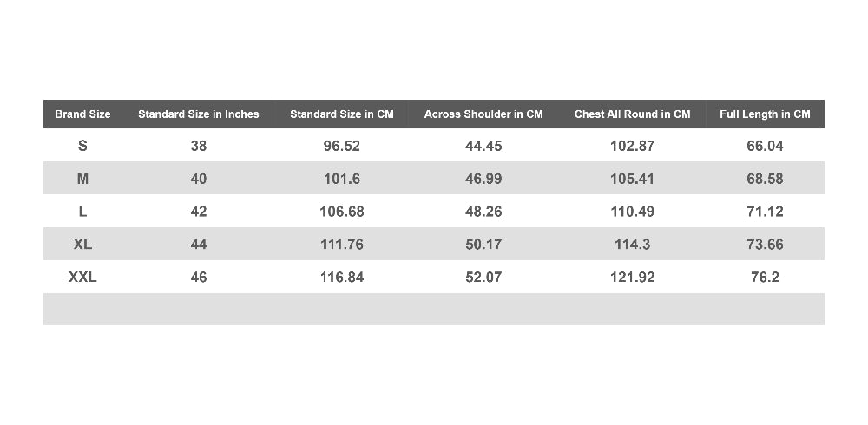
Task: Click the Standard Size in CM header
Action: click(341, 114)
